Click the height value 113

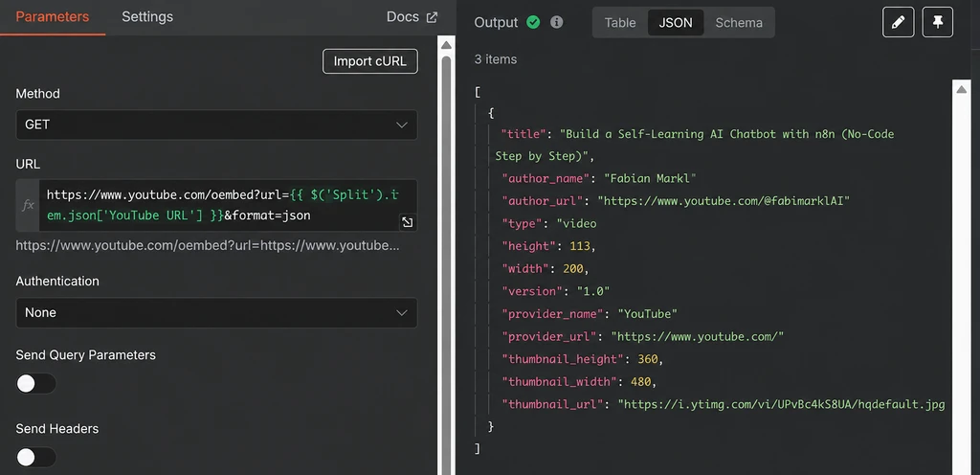(x=580, y=246)
